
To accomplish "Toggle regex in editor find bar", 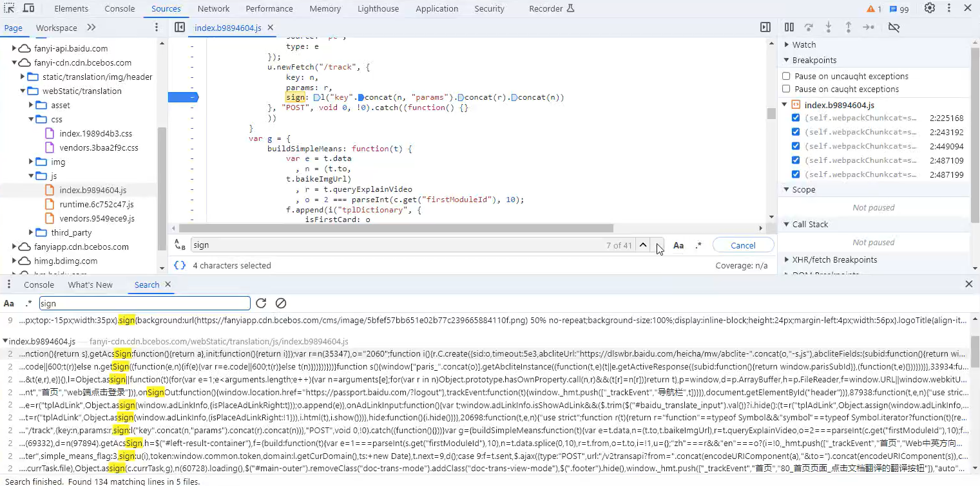I will pos(698,245).
